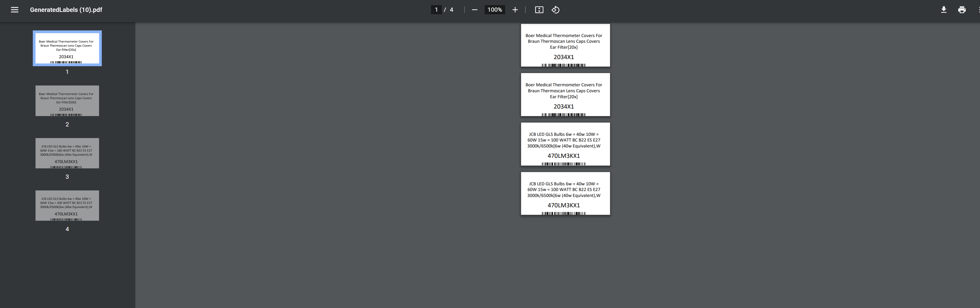Click the GeneratedLabels (10).pdf title
This screenshot has width=980, height=308.
point(66,10)
